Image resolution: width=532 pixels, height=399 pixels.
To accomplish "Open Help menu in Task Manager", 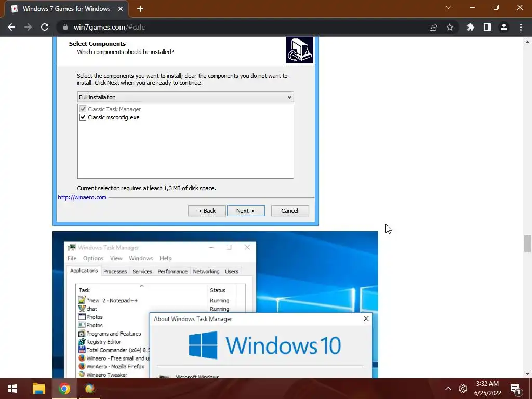I will (x=166, y=258).
